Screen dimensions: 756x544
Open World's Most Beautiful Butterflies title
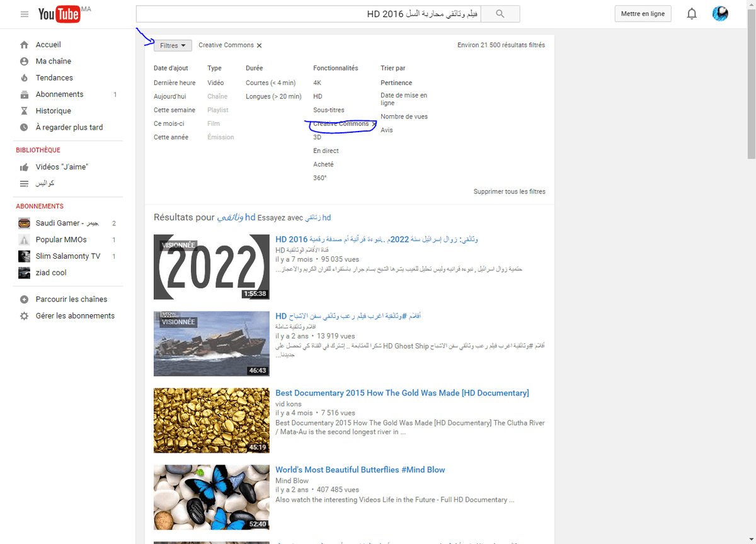click(360, 470)
